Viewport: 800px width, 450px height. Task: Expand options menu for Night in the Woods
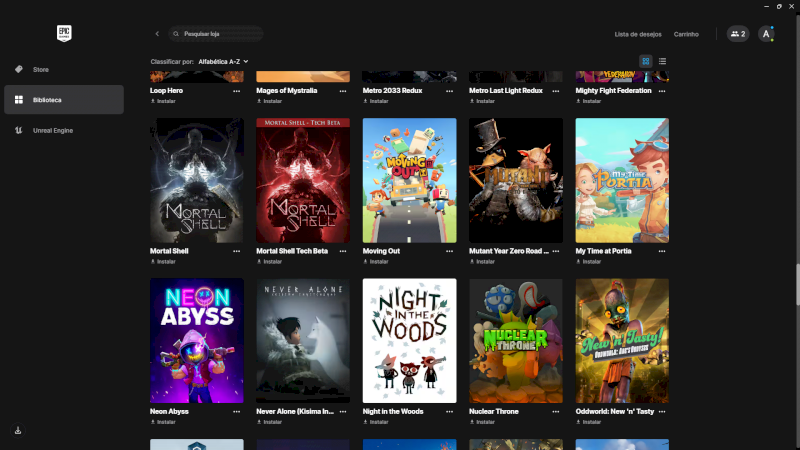[450, 411]
